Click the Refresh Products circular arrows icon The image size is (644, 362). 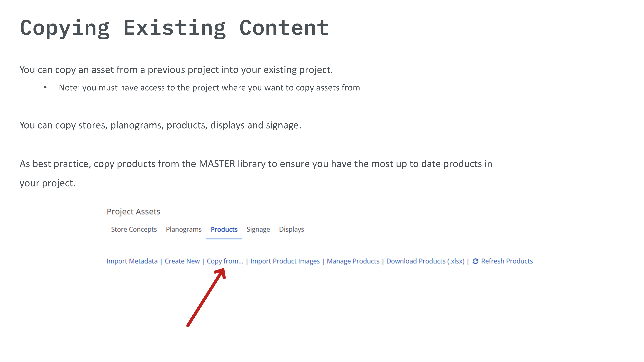tap(475, 261)
